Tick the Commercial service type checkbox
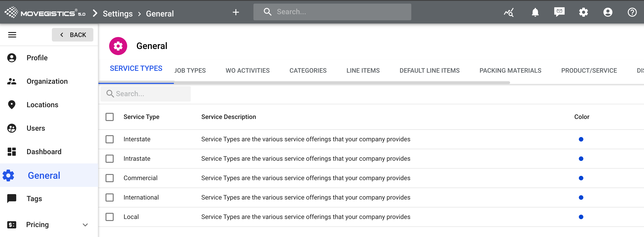Screen dimensions: 644x237 click(x=110, y=178)
